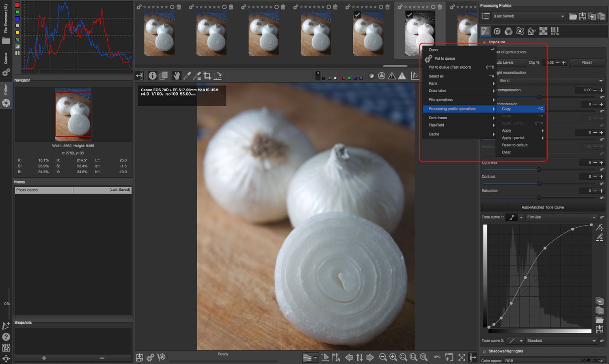Viewport: 609px width, 364px height.
Task: Toggle the checkmark on the grayscale onion thumbnail
Action: [x=410, y=15]
